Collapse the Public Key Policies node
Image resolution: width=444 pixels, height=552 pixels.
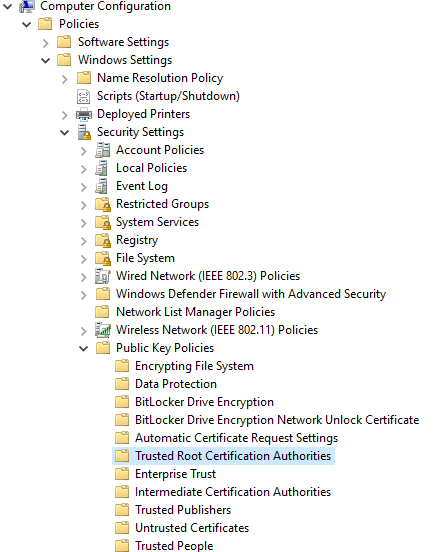pos(83,349)
